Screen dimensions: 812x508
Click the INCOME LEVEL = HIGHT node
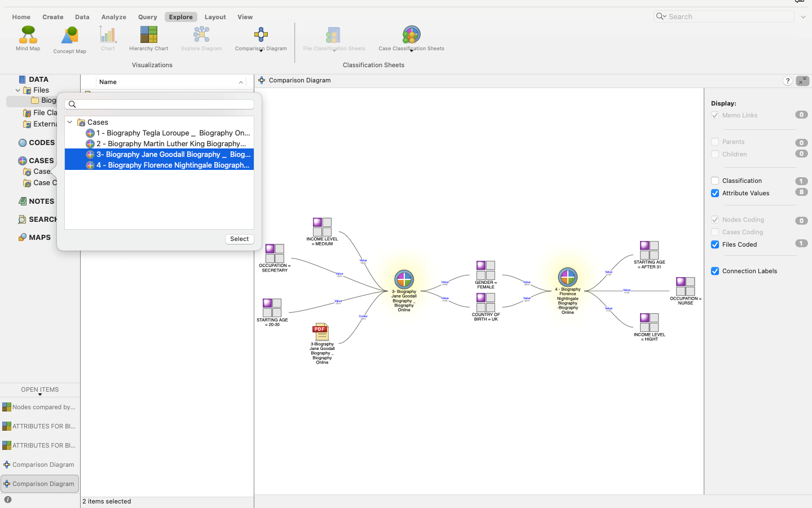pyautogui.click(x=649, y=327)
